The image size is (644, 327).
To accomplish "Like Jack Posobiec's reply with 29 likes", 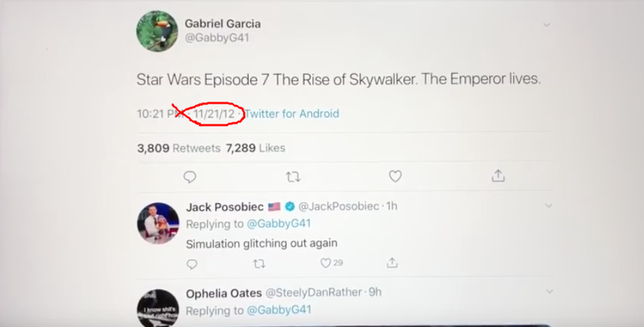I will point(326,263).
